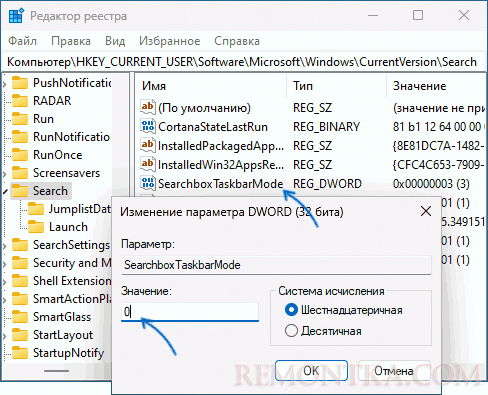Click the Registry Editor app icon
The image size is (488, 395).
16,16
